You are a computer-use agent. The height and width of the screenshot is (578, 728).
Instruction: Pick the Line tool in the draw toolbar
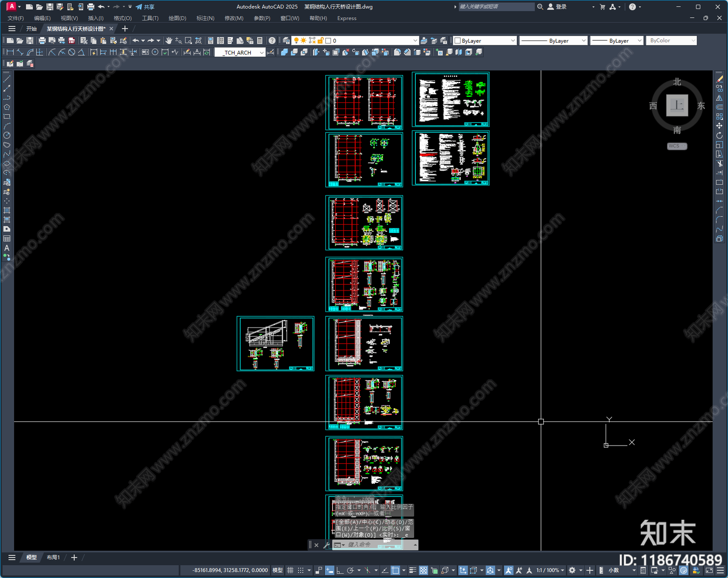(7, 79)
